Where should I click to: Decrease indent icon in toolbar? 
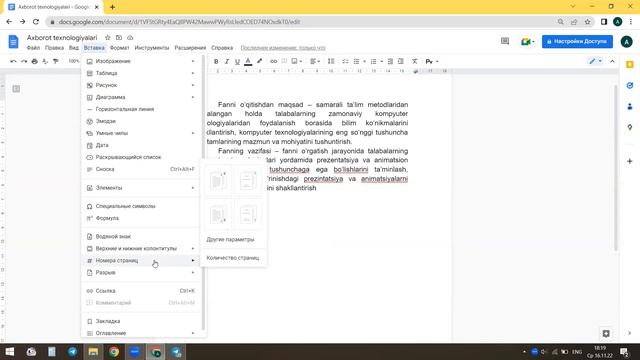pos(390,61)
